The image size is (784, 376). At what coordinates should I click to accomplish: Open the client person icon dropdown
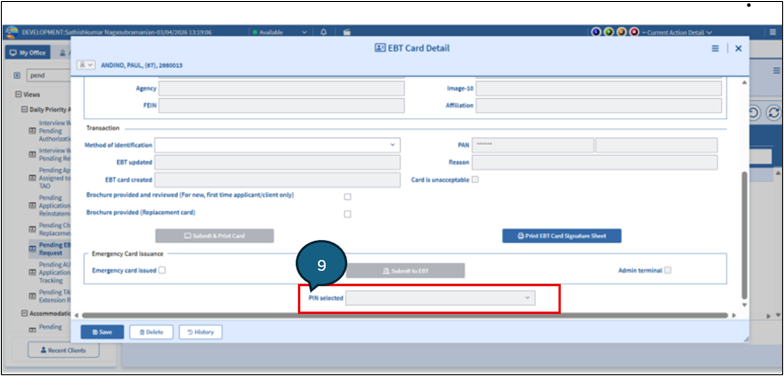coord(86,65)
